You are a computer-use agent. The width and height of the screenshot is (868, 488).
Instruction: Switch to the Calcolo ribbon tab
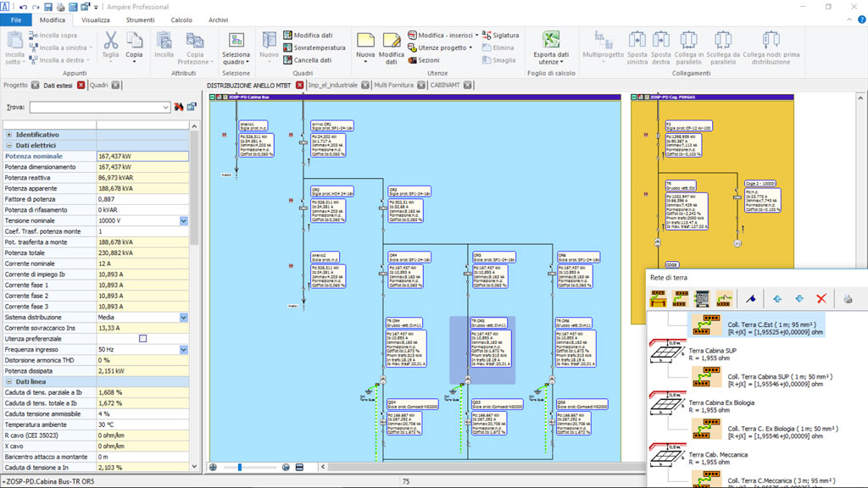(181, 19)
